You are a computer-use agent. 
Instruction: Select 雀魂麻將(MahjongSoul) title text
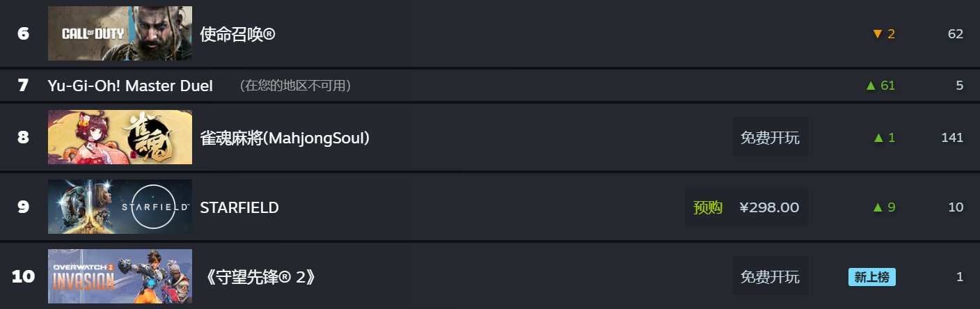point(284,138)
